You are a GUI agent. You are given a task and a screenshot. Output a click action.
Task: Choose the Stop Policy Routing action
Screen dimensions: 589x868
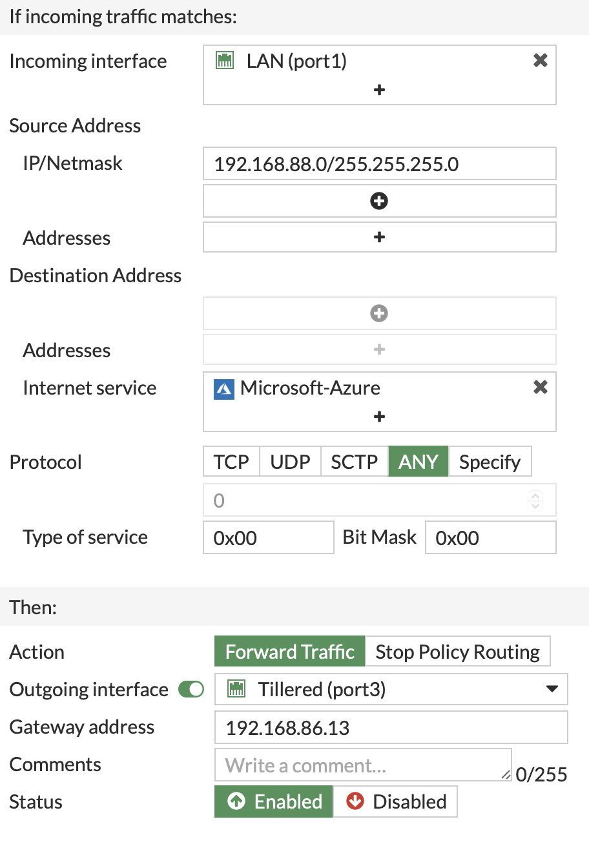coord(458,652)
